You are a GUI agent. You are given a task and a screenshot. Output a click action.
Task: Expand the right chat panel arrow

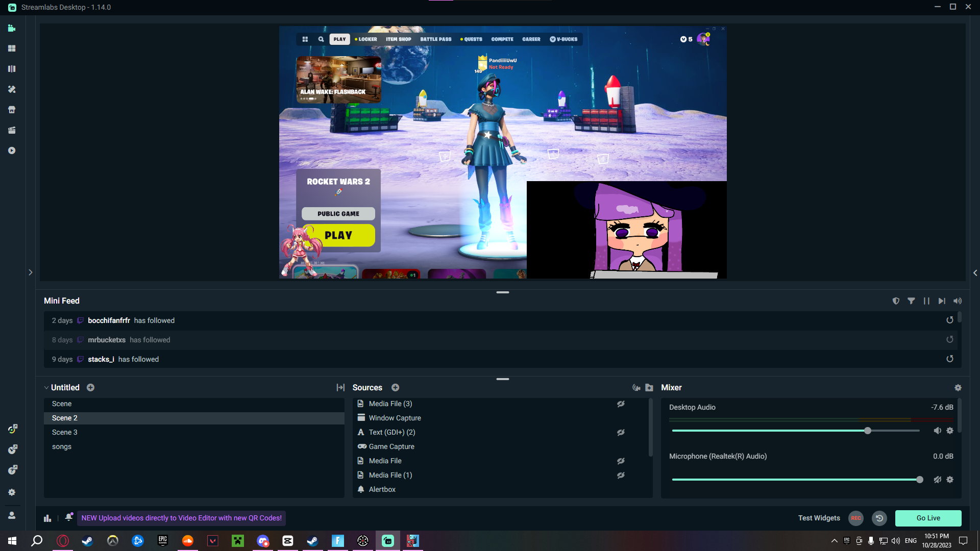coord(975,273)
